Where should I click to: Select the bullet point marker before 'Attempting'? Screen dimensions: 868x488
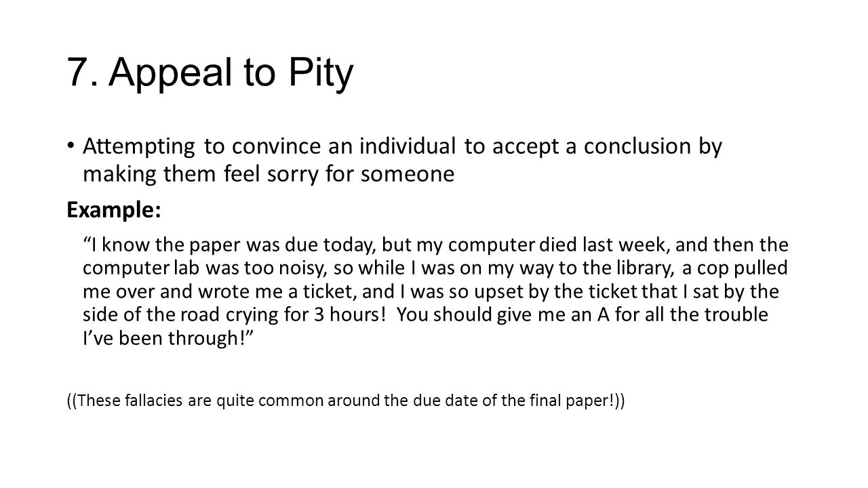(72, 149)
